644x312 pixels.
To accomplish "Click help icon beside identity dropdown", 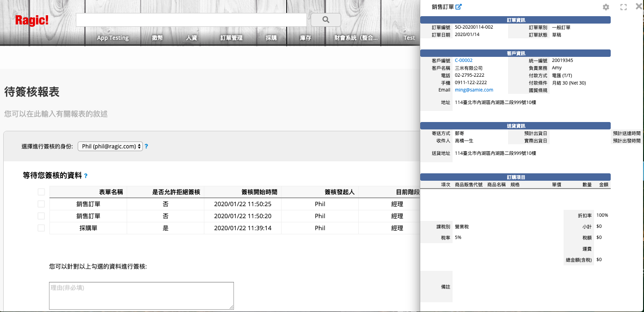I will coord(147,146).
